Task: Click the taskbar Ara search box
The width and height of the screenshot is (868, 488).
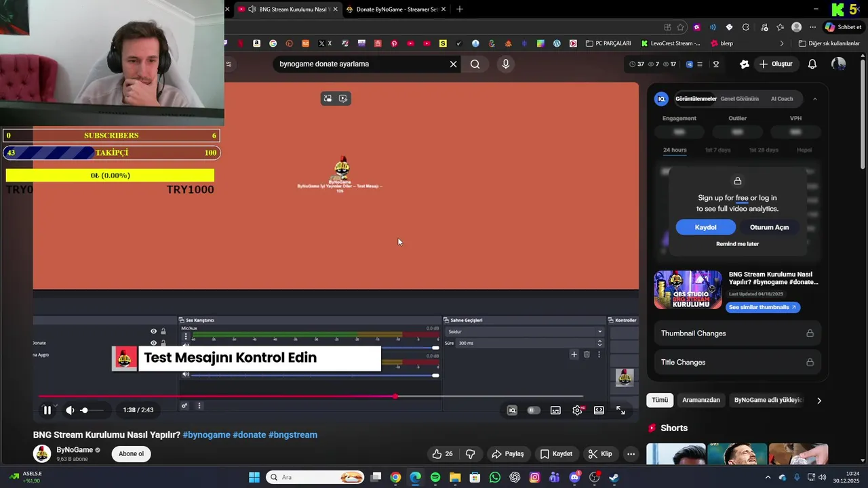Action: tap(315, 477)
